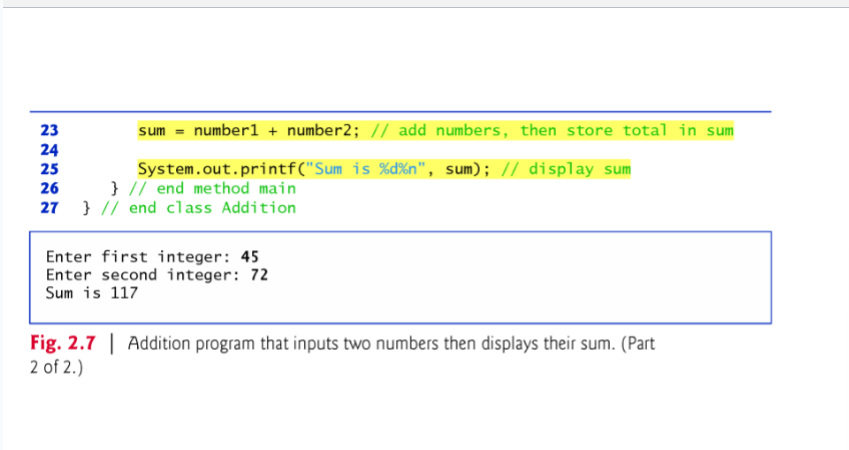849x450 pixels.
Task: Click the caption ending '2 of 2.)'
Action: [56, 368]
